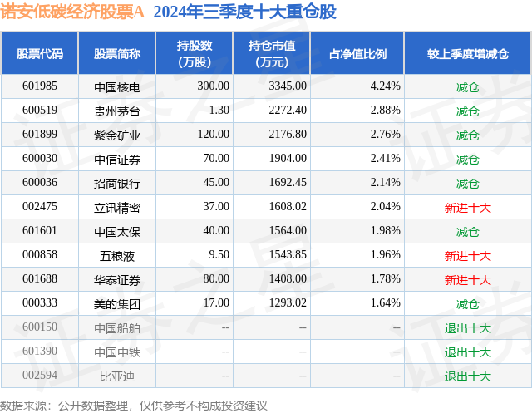Viewport: 532px width, 413px height.
Task: Click the 股票简称 column header
Action: pyautogui.click(x=117, y=53)
